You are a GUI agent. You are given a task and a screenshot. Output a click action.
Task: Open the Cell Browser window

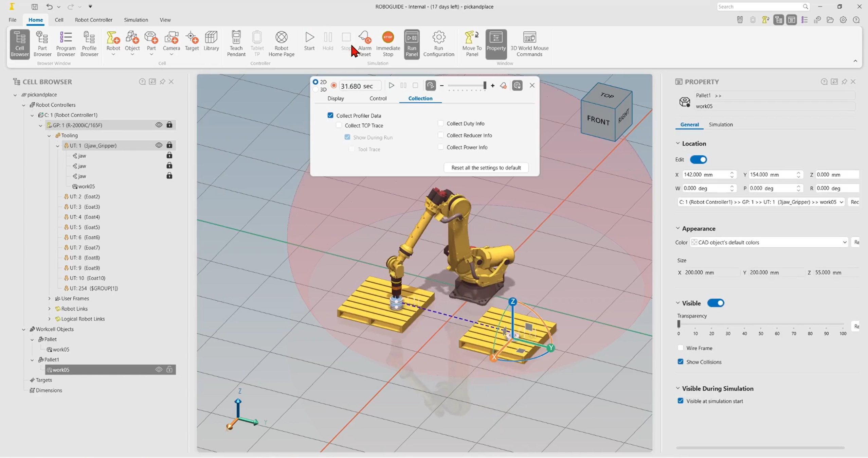click(20, 44)
